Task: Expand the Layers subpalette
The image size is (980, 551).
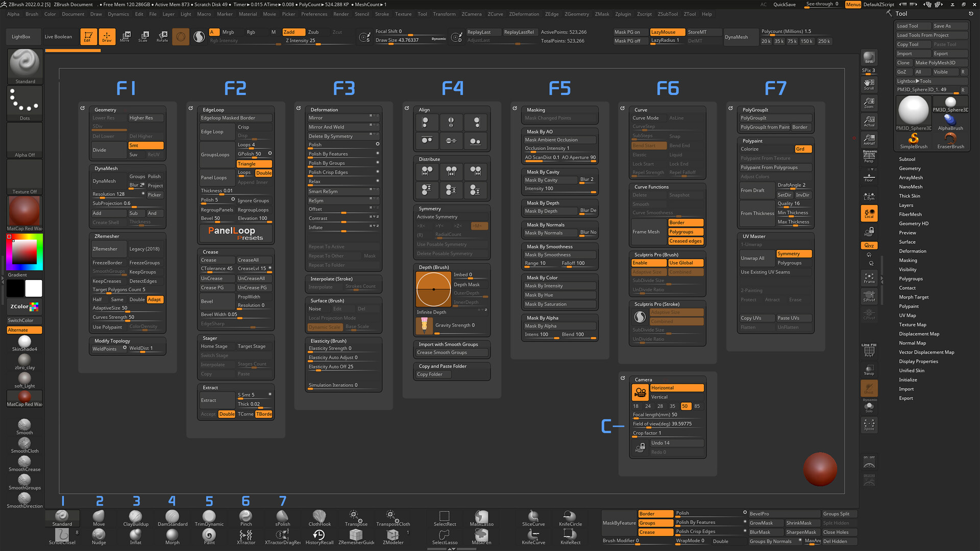Action: coord(907,205)
